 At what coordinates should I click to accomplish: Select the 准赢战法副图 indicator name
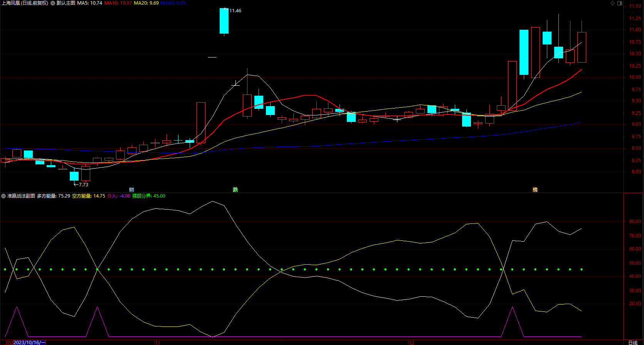tap(21, 196)
